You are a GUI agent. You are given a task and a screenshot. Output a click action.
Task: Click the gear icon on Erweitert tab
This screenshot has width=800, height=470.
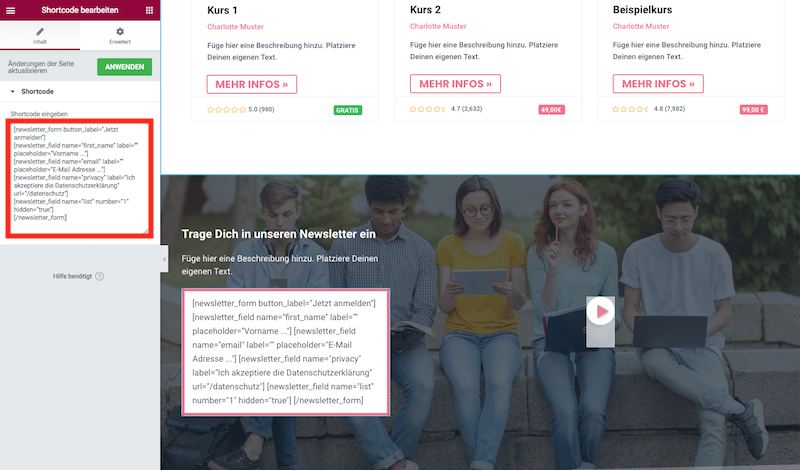tap(120, 32)
